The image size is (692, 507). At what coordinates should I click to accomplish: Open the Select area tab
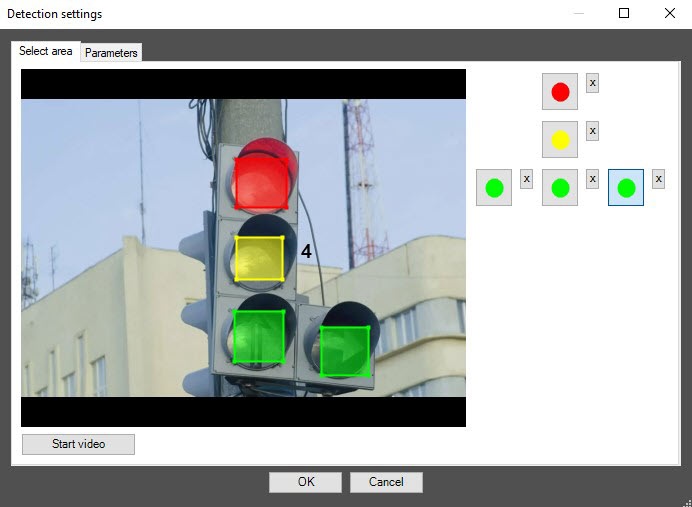45,51
